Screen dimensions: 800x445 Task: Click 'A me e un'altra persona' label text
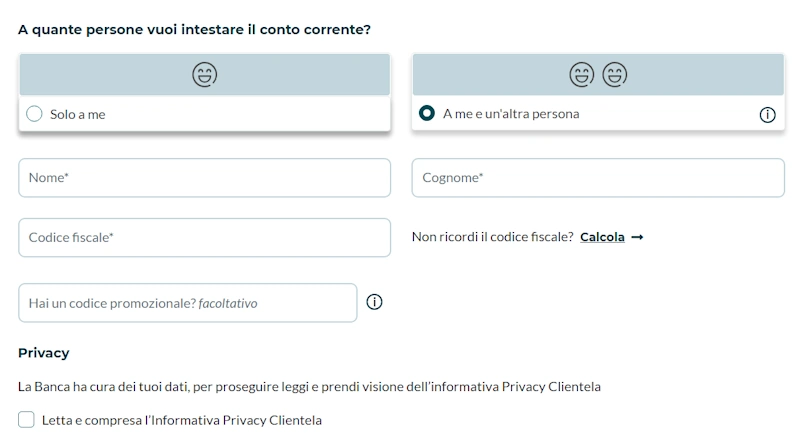pos(511,114)
